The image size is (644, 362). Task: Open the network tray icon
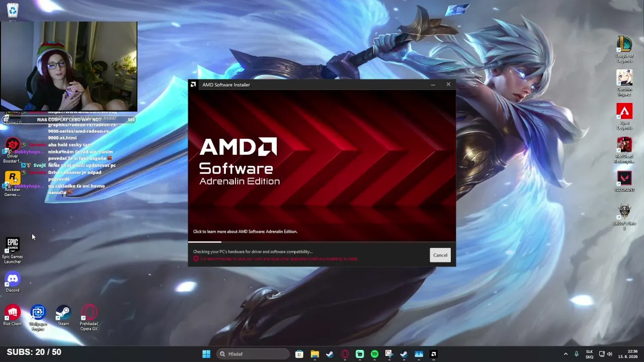pos(602,354)
